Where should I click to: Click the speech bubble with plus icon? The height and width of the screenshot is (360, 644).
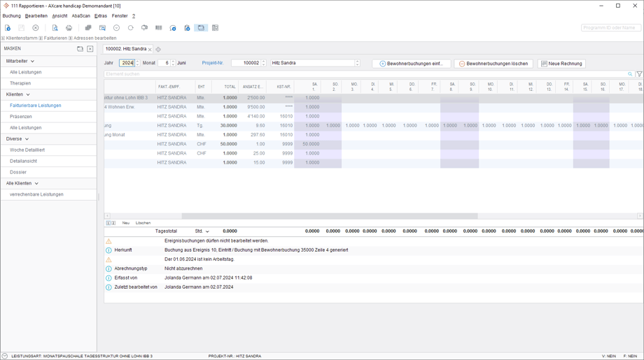point(173,28)
